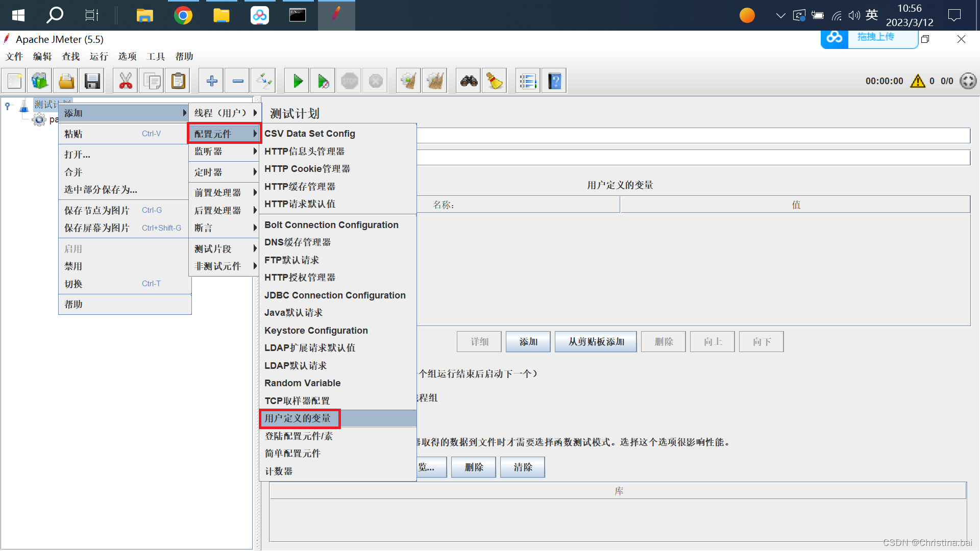The image size is (980, 551).
Task: Click the Search binoculars icon
Action: coord(469,81)
